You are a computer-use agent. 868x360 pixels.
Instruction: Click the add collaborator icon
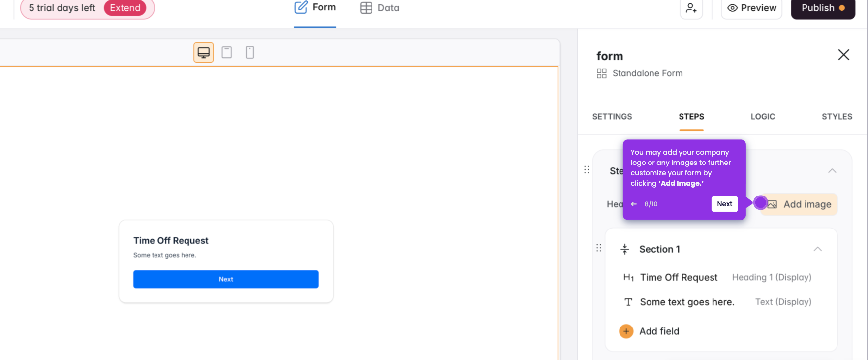click(691, 8)
